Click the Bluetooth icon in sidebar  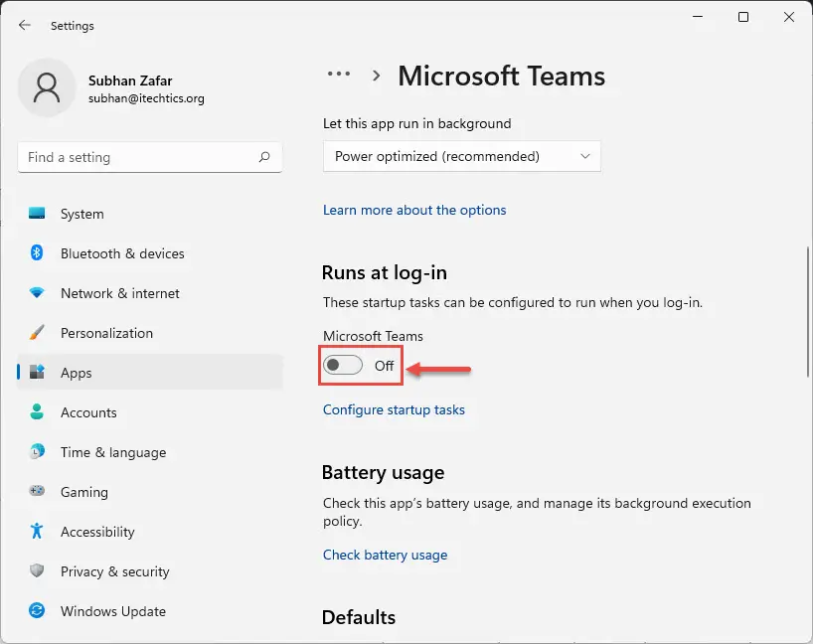37,253
